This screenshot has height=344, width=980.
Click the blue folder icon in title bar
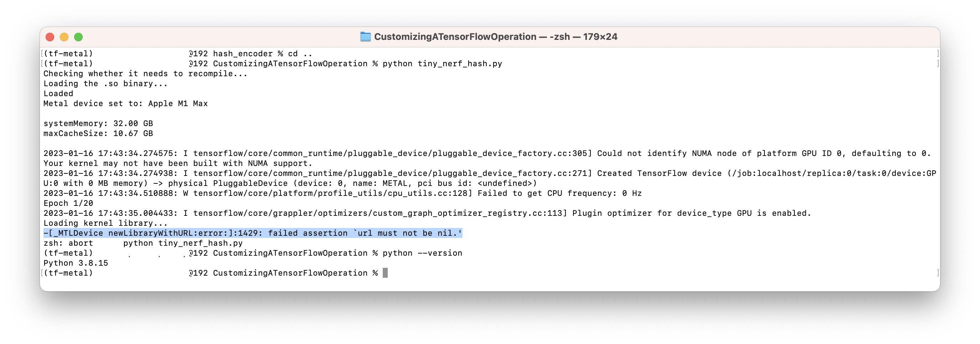point(365,37)
